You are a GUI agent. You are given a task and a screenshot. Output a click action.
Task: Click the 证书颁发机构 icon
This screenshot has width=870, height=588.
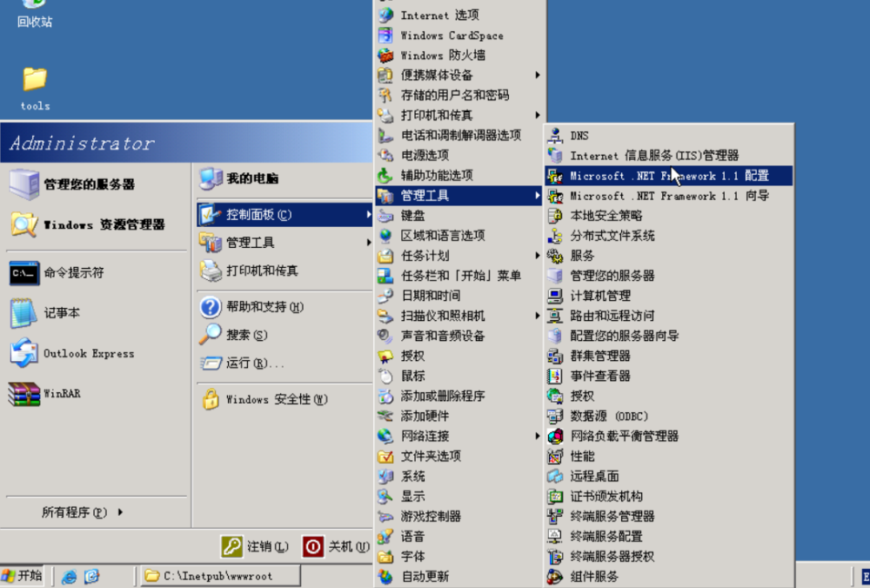point(555,496)
